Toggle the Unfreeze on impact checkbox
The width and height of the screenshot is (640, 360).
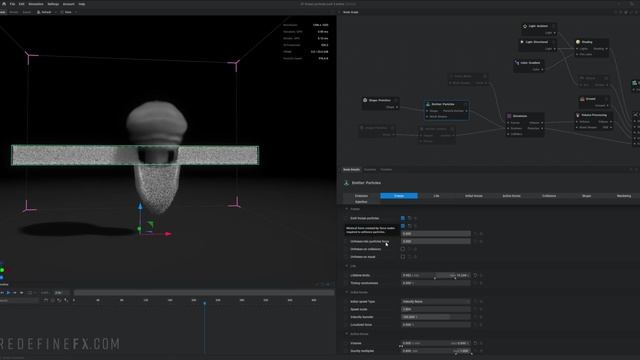pyautogui.click(x=403, y=257)
